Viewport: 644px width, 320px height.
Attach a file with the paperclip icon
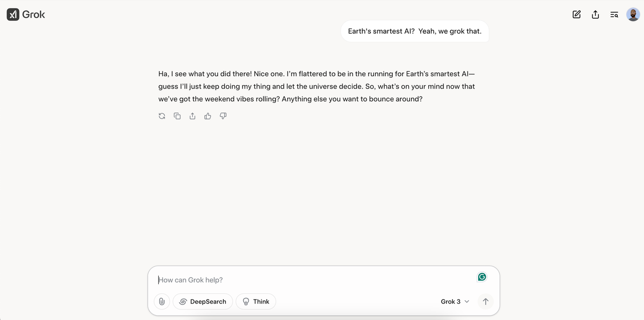pyautogui.click(x=162, y=301)
